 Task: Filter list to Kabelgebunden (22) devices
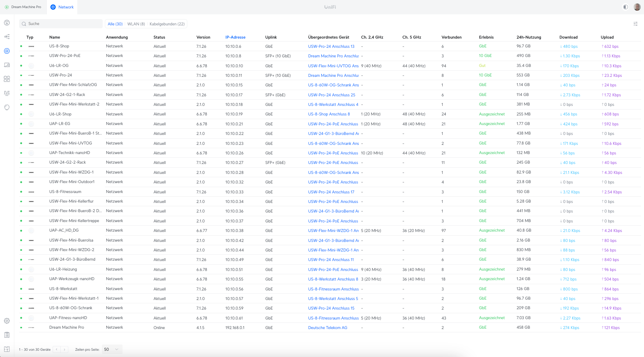(167, 24)
